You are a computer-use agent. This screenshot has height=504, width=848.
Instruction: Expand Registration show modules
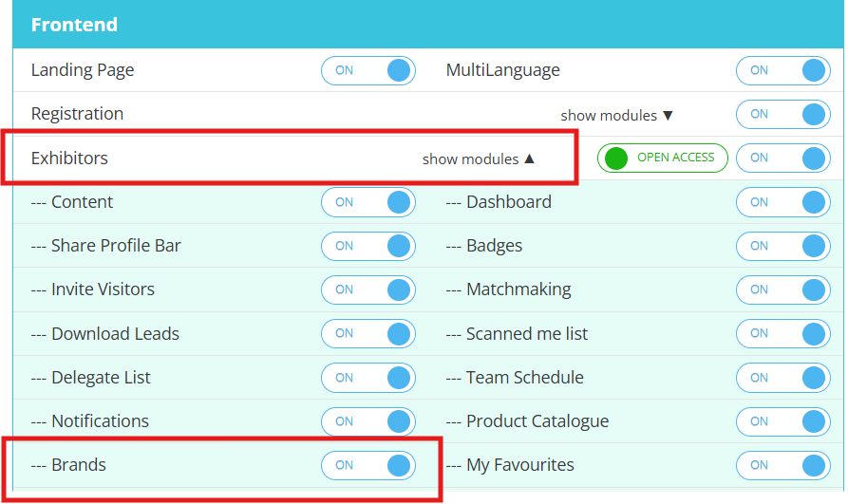coord(616,115)
